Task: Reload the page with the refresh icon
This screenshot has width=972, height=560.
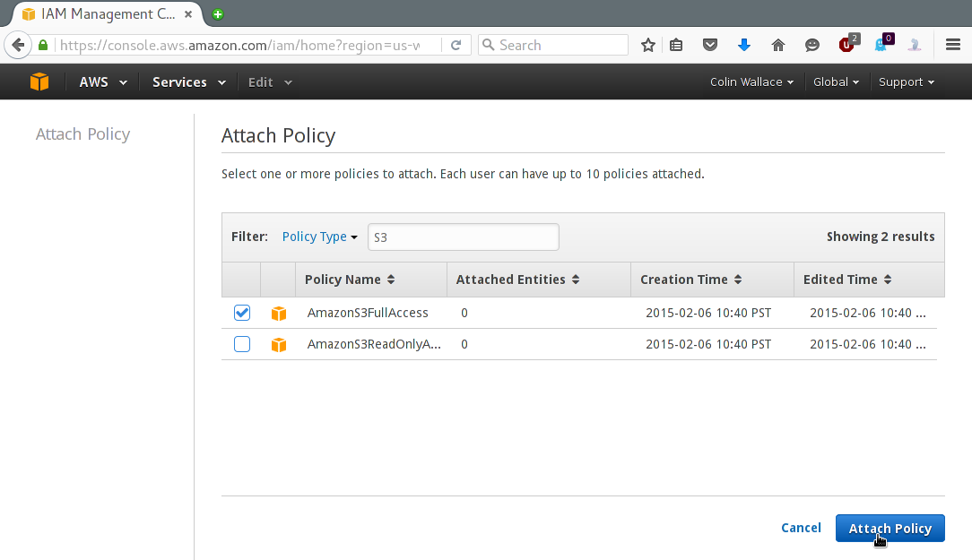Action: point(456,45)
